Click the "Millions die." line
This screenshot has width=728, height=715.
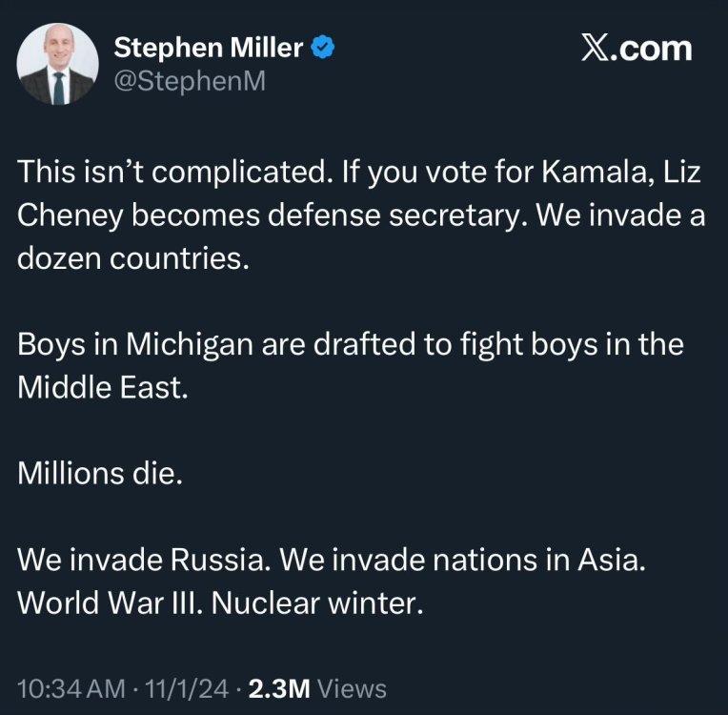click(99, 474)
